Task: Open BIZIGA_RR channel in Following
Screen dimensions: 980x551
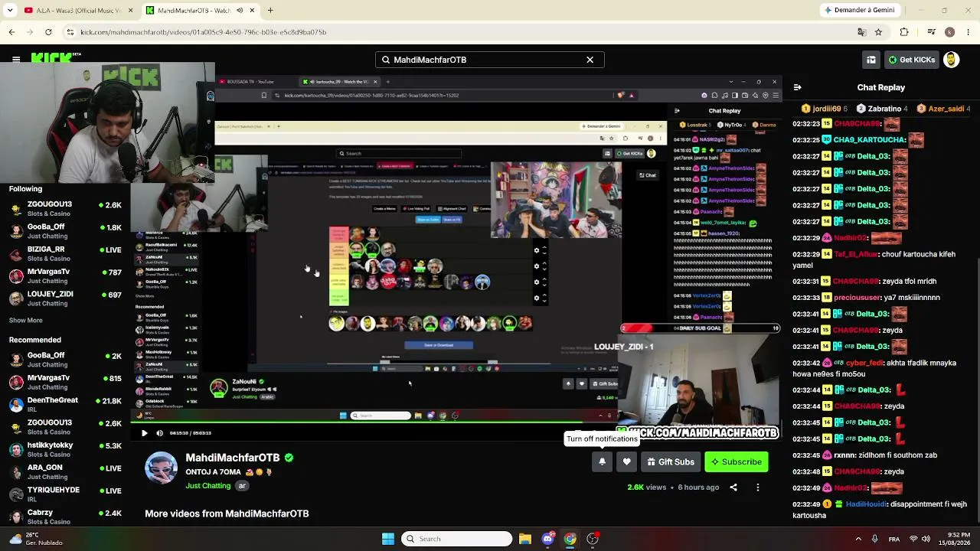Action: point(65,253)
